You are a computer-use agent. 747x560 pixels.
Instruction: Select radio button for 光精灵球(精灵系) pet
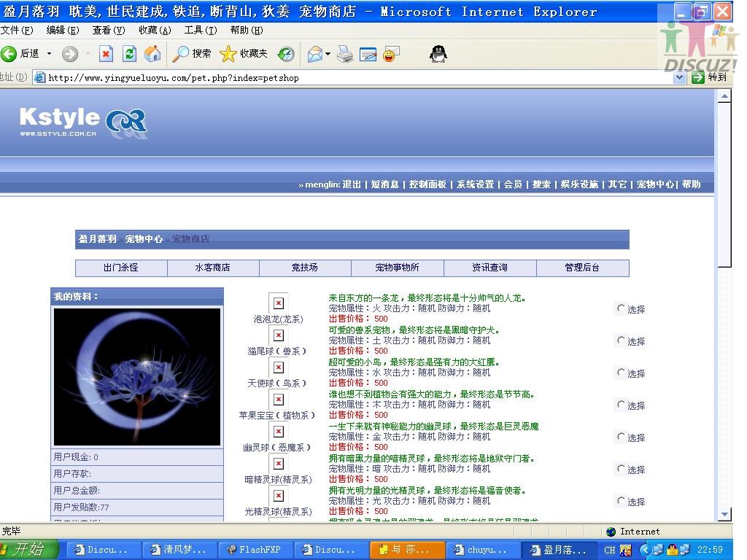[x=621, y=501]
